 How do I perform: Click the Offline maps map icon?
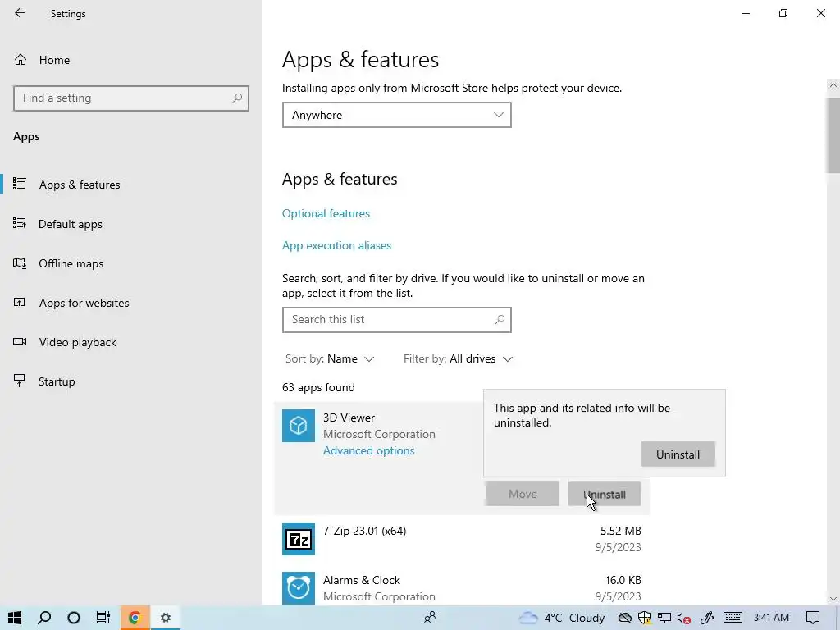coord(20,263)
